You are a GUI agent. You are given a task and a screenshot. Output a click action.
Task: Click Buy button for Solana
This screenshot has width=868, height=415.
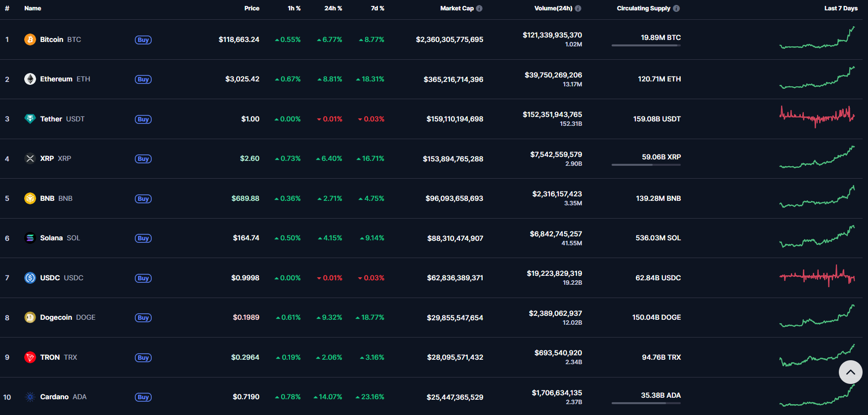pyautogui.click(x=143, y=238)
